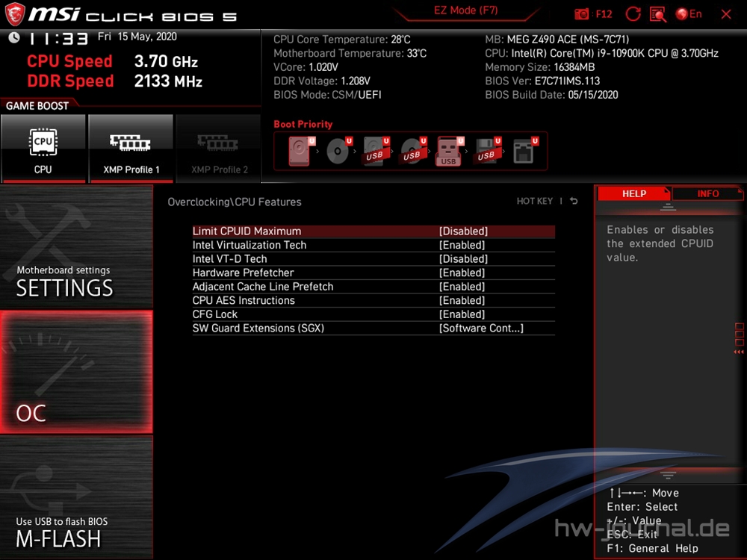The image size is (747, 560).
Task: Toggle XMP Profile 1
Action: pyautogui.click(x=131, y=149)
